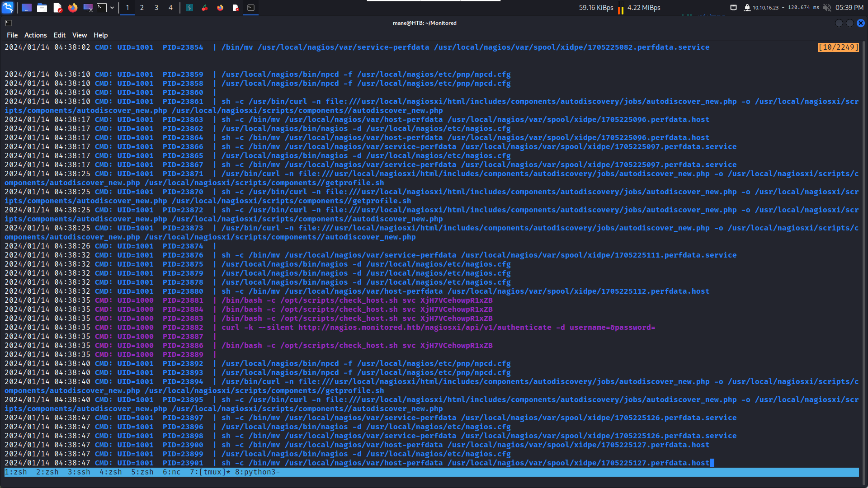Unmute the volume tray icon
Screen dimensions: 868x488
point(827,8)
